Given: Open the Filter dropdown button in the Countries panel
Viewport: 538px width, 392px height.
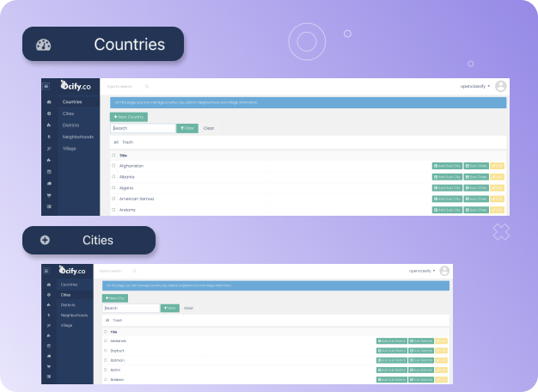Looking at the screenshot, I should (x=186, y=128).
